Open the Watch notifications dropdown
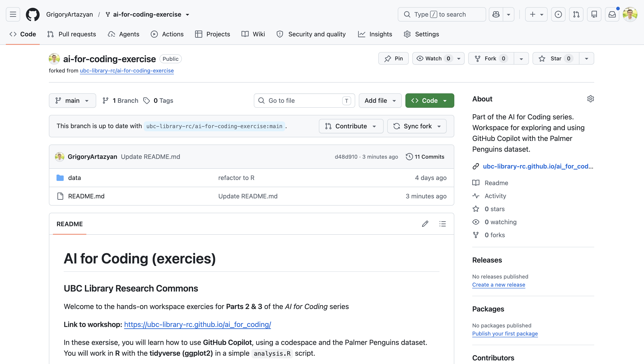644x364 pixels. (438, 59)
